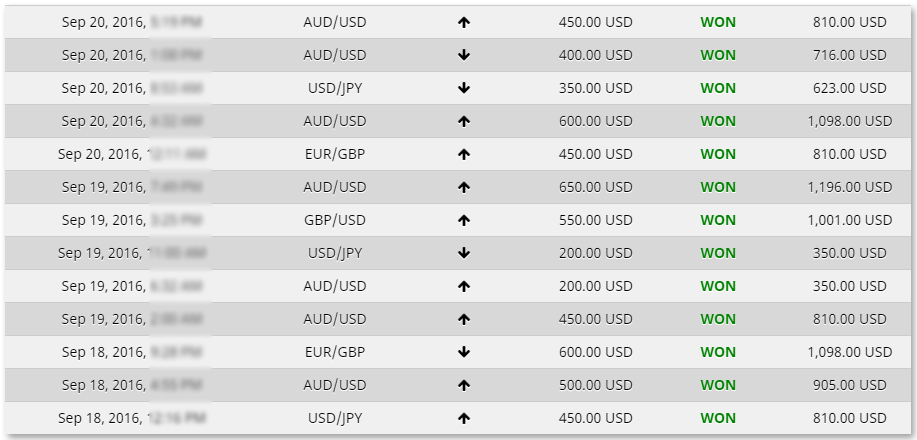Click the up arrow for 450.00 USD AUD/USD trade, first row

point(464,22)
